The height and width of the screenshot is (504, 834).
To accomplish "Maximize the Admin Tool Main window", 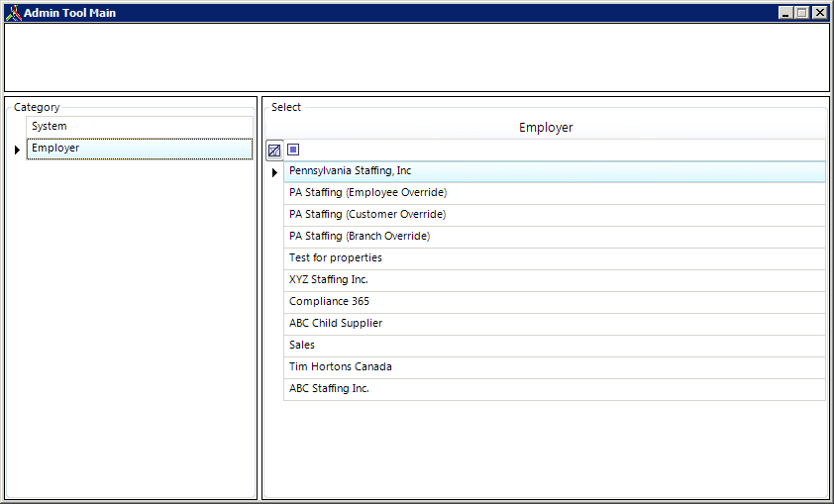I will (x=802, y=13).
